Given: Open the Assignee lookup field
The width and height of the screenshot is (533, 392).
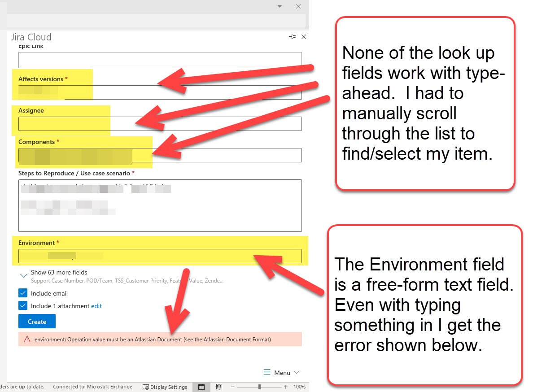Looking at the screenshot, I should (160, 124).
